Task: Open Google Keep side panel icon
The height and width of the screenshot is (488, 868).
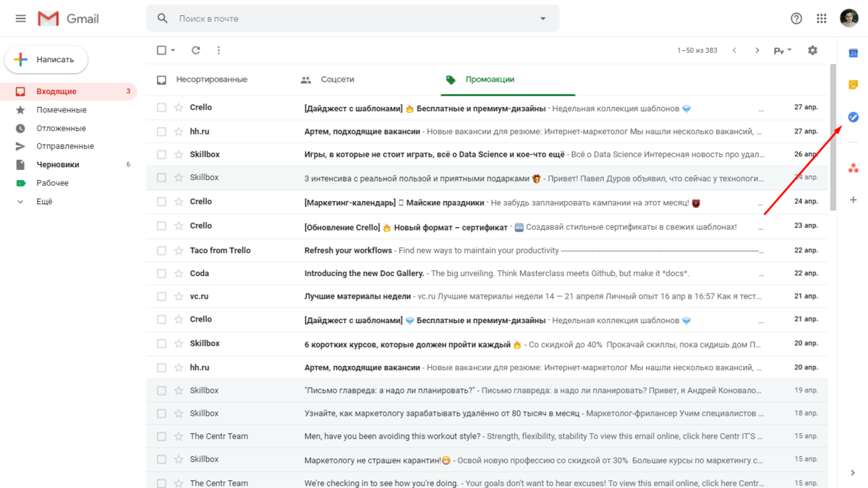Action: point(853,85)
